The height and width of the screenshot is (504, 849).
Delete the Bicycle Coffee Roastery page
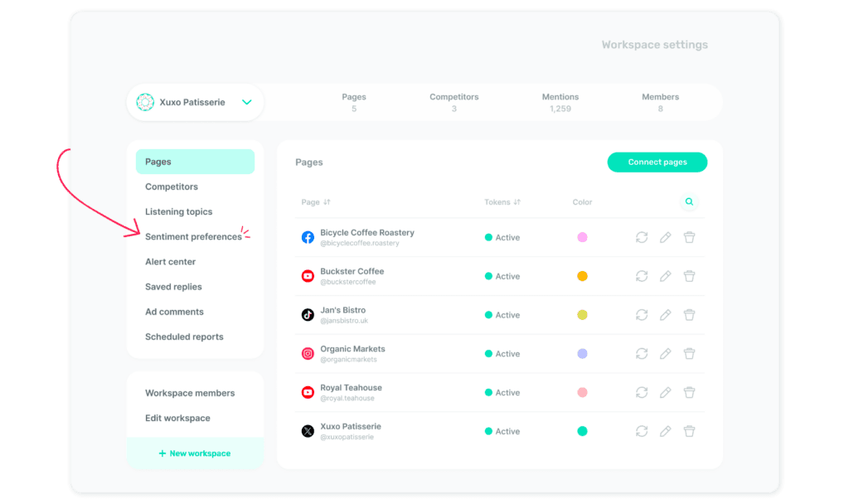(x=689, y=237)
